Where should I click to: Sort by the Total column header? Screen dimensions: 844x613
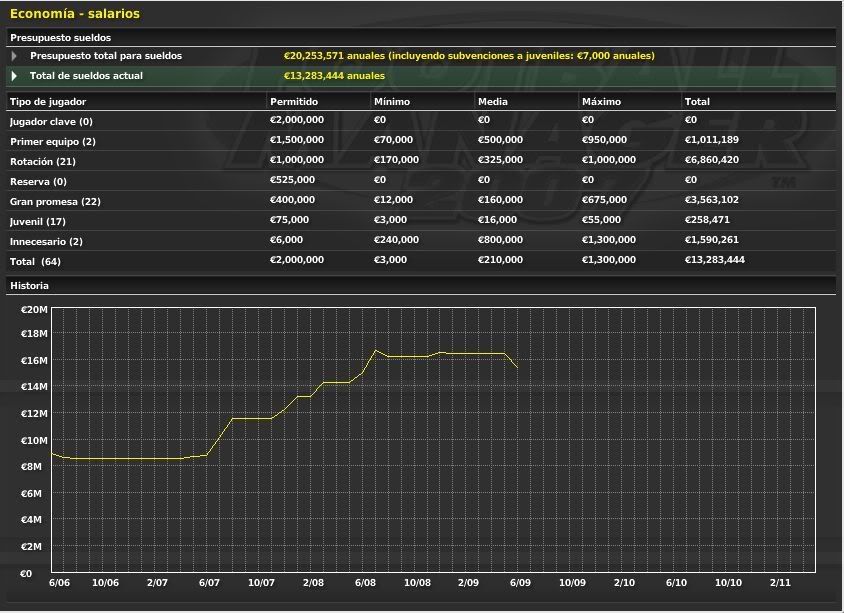click(697, 102)
